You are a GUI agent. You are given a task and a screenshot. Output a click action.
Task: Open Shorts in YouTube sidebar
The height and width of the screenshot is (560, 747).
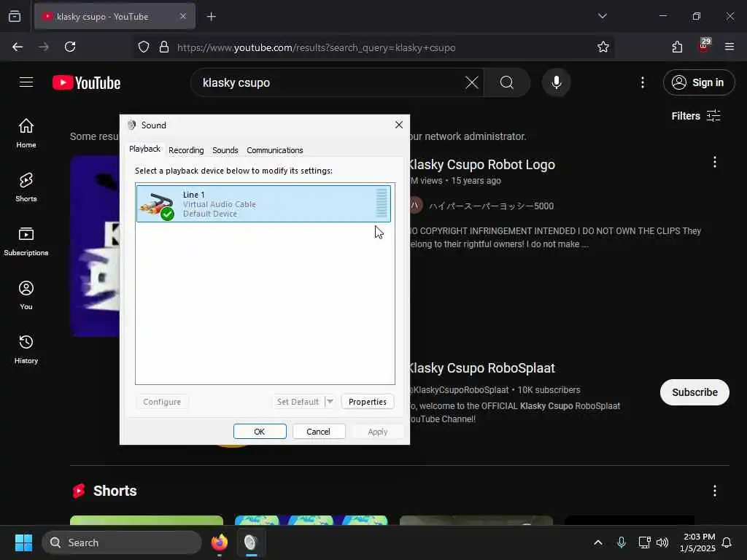[26, 187]
